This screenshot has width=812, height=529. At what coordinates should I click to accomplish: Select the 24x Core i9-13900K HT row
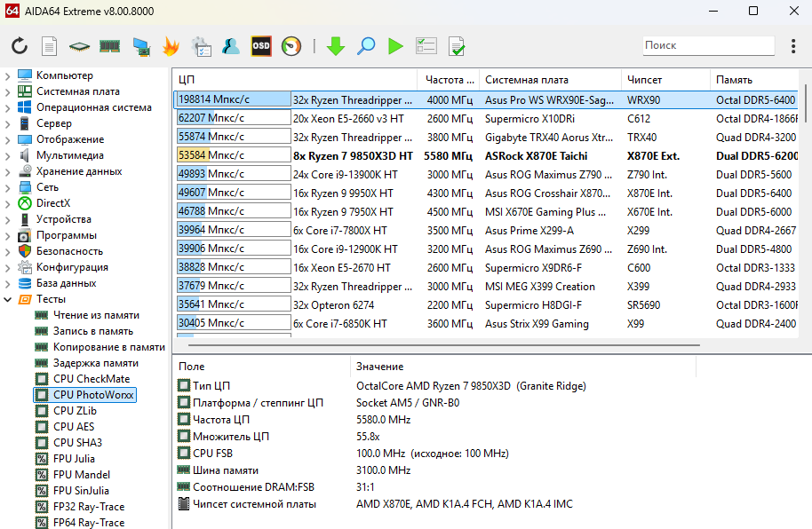(x=486, y=175)
